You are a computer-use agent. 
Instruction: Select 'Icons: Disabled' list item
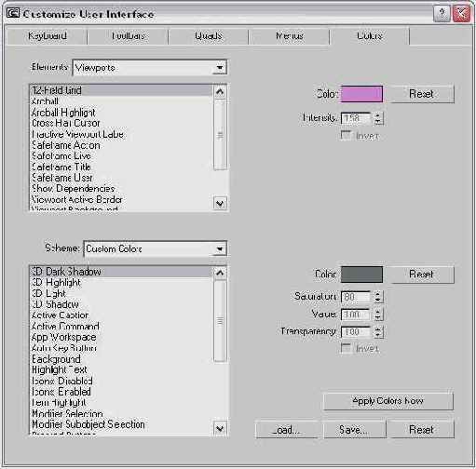pyautogui.click(x=121, y=381)
